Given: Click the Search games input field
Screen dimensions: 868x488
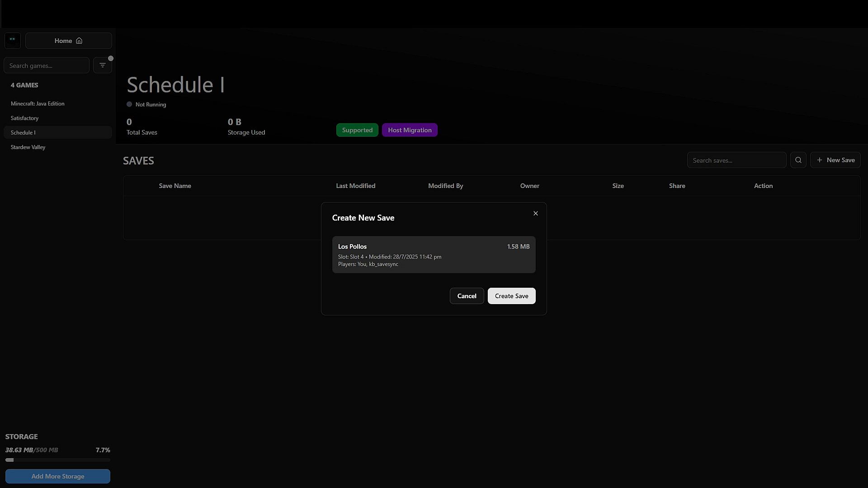Looking at the screenshot, I should pyautogui.click(x=46, y=66).
